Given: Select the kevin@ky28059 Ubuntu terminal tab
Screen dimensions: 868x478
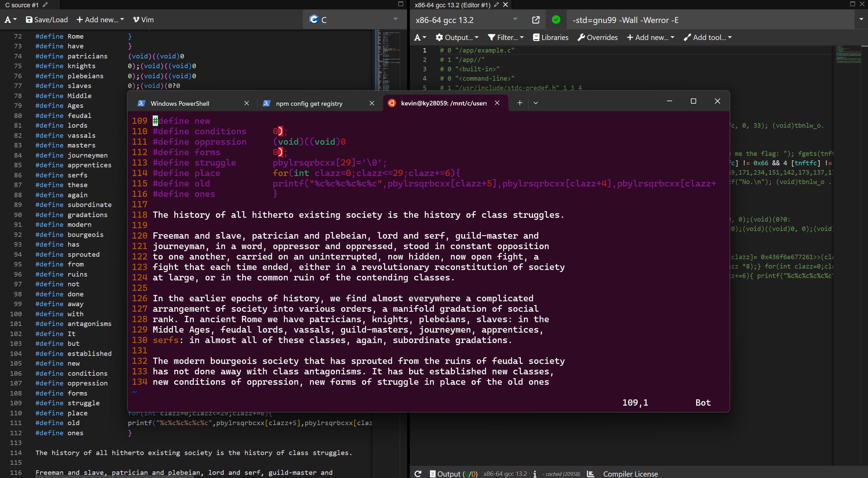Looking at the screenshot, I should (445, 103).
